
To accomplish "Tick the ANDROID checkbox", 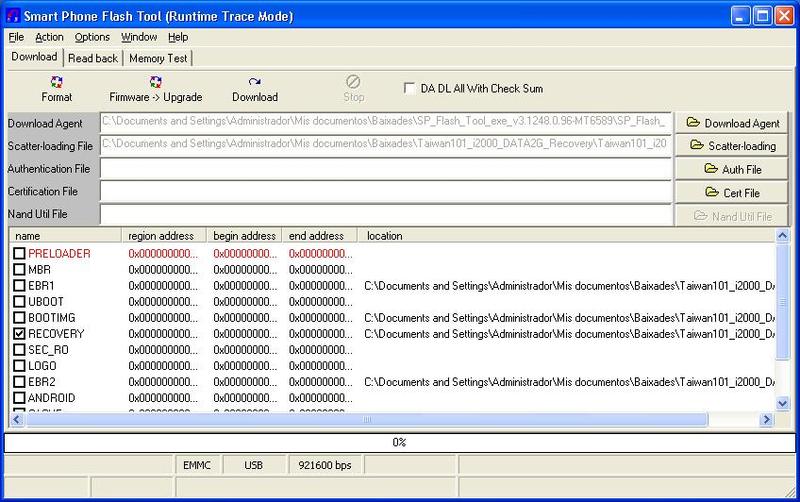I will 19,397.
